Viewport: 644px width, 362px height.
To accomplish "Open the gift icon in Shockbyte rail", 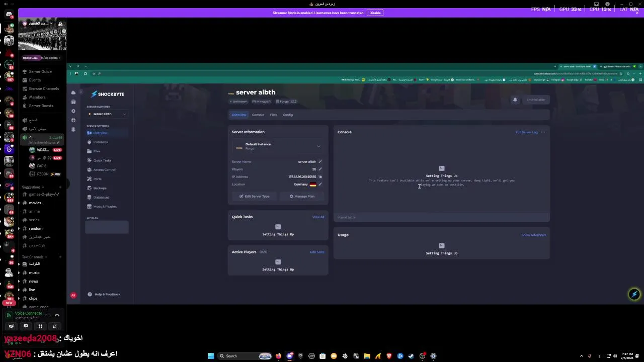I will (x=73, y=102).
